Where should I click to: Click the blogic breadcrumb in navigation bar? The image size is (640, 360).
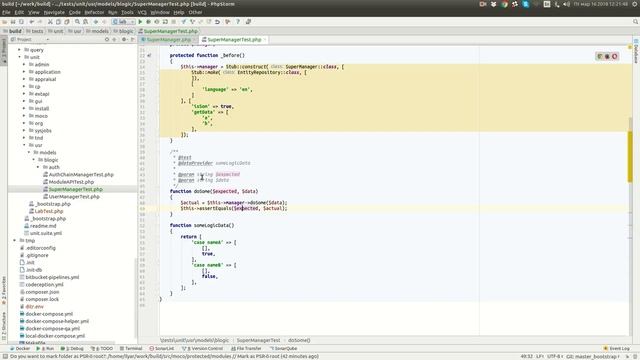pyautogui.click(x=124, y=31)
